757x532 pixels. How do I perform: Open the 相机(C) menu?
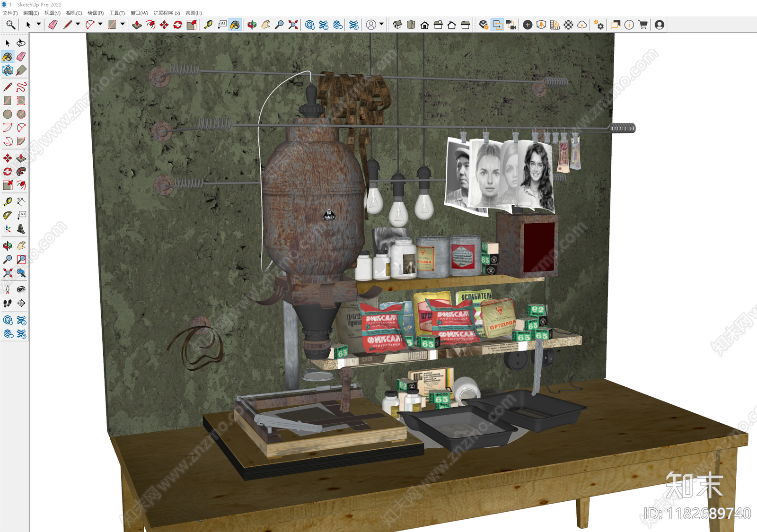pyautogui.click(x=74, y=13)
